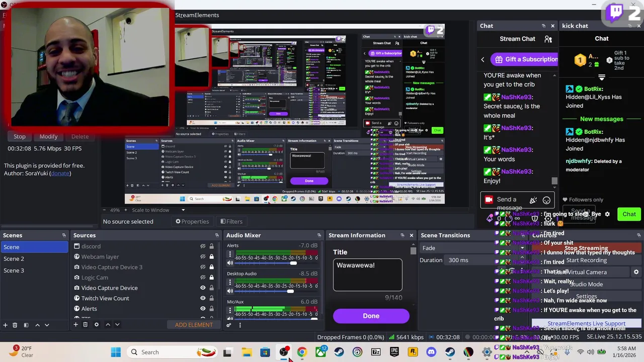644x362 pixels.
Task: Open emote picker smiley in chat input
Action: pos(546,200)
